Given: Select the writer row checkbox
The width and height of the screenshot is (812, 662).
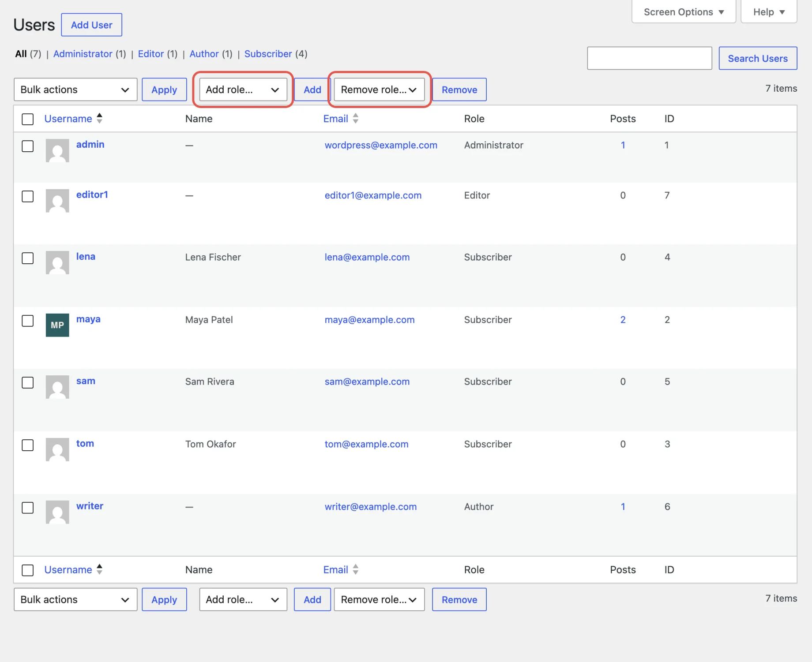Looking at the screenshot, I should coord(28,508).
